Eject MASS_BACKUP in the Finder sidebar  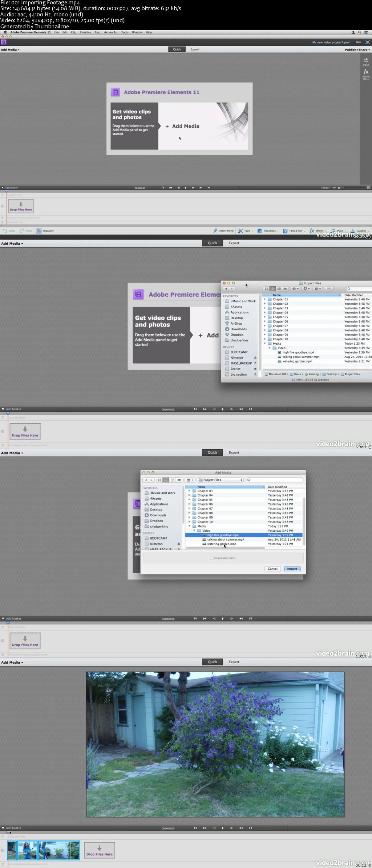pos(255,363)
